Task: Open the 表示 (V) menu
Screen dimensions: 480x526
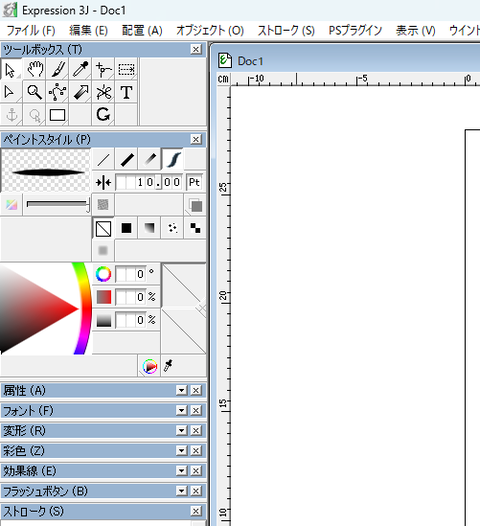Action: (x=416, y=31)
